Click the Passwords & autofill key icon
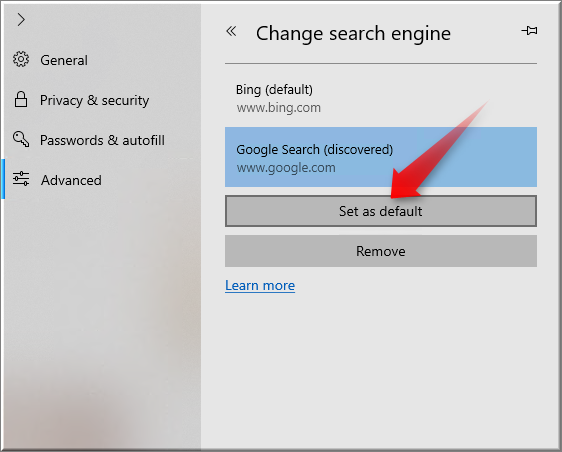 (21, 139)
